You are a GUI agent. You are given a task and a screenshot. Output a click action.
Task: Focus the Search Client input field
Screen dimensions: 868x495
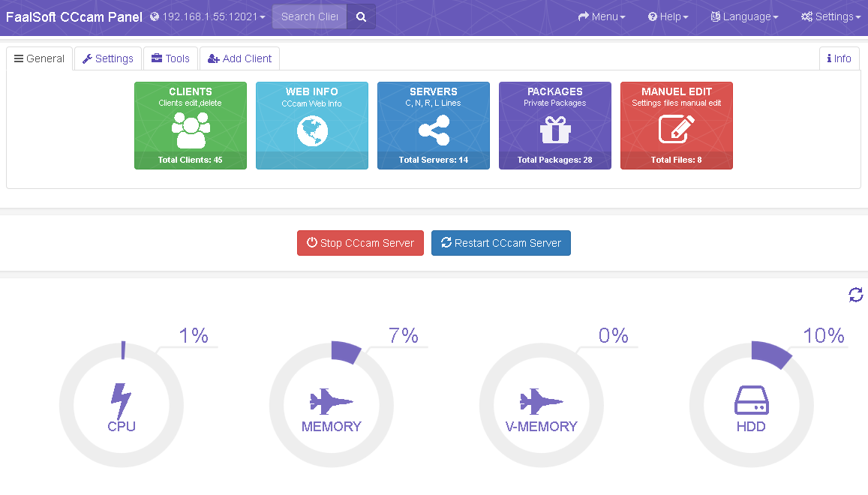(309, 16)
